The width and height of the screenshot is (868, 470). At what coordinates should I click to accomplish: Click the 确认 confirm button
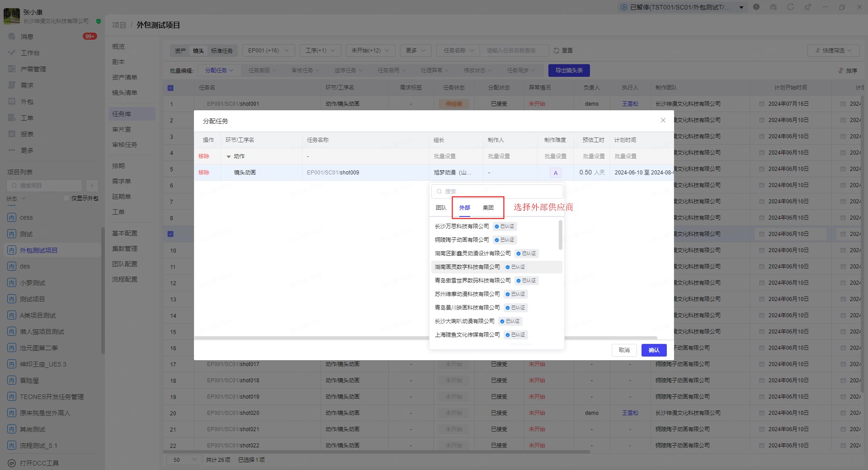653,350
